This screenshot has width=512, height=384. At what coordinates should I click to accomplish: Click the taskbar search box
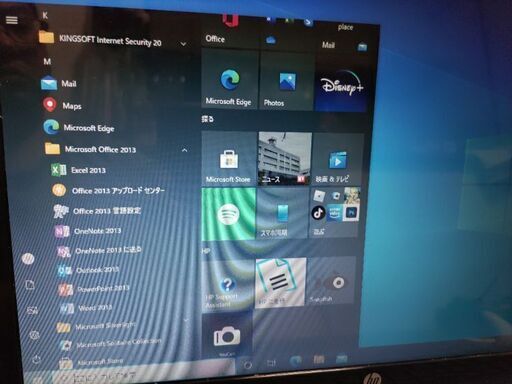pos(143,373)
